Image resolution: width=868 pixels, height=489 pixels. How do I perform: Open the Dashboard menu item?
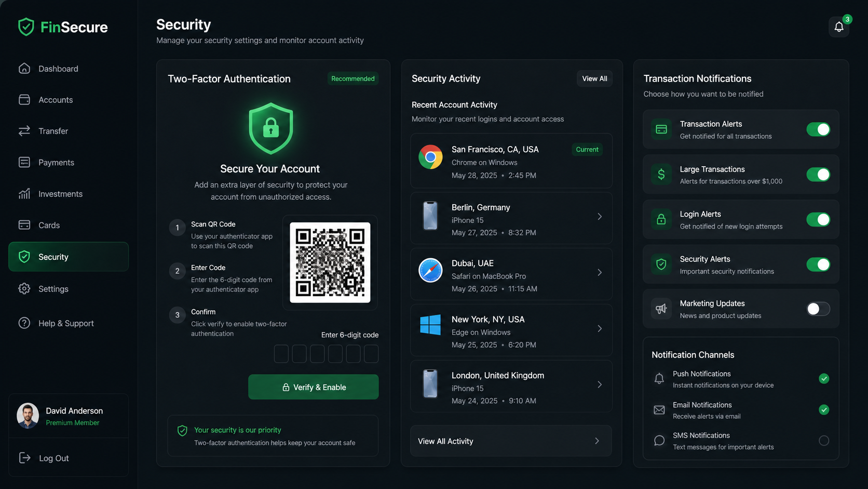pyautogui.click(x=69, y=69)
